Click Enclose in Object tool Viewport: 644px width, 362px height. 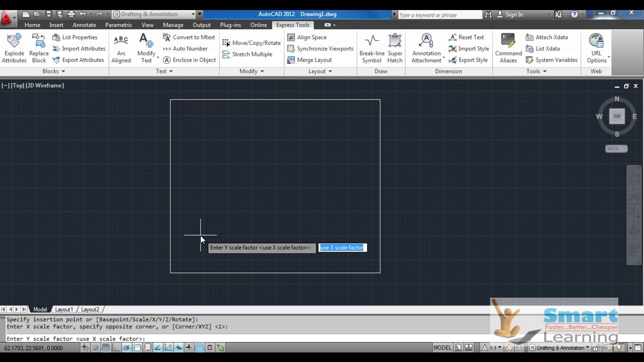(189, 60)
